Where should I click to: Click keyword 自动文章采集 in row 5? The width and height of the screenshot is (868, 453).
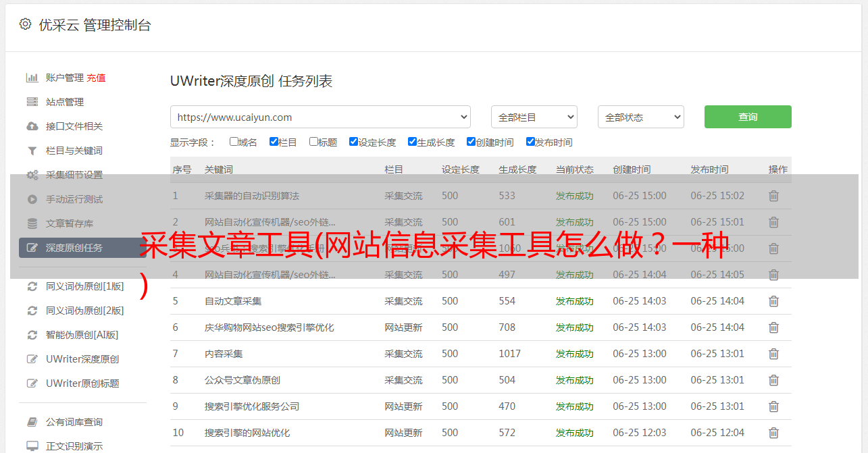233,301
